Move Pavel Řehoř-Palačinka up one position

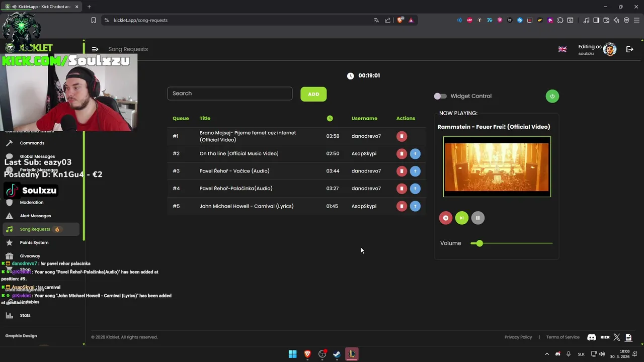click(x=415, y=189)
